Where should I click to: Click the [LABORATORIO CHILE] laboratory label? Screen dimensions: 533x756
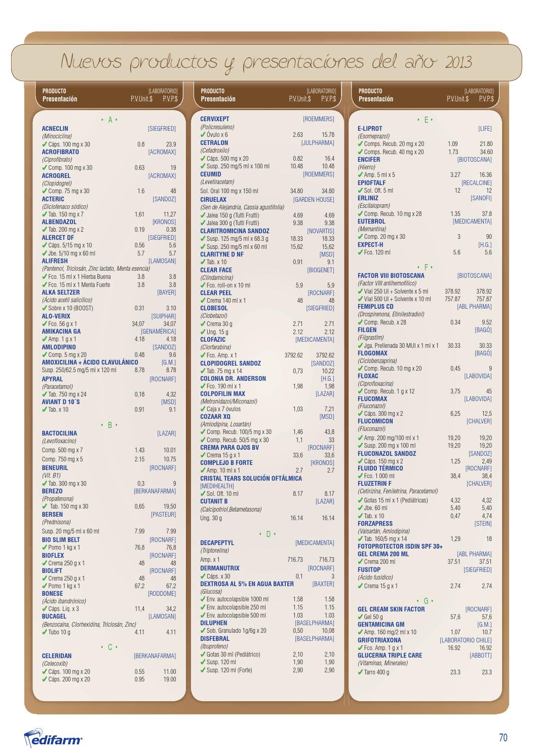point(466,640)
